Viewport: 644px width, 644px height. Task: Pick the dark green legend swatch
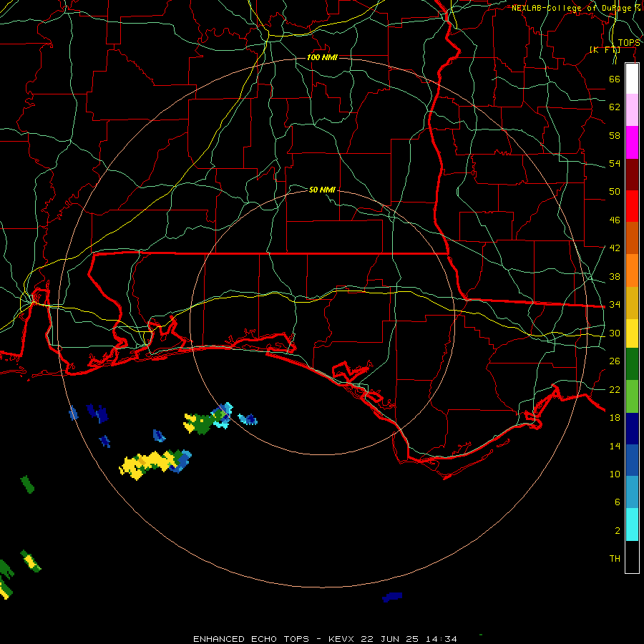[x=632, y=364]
